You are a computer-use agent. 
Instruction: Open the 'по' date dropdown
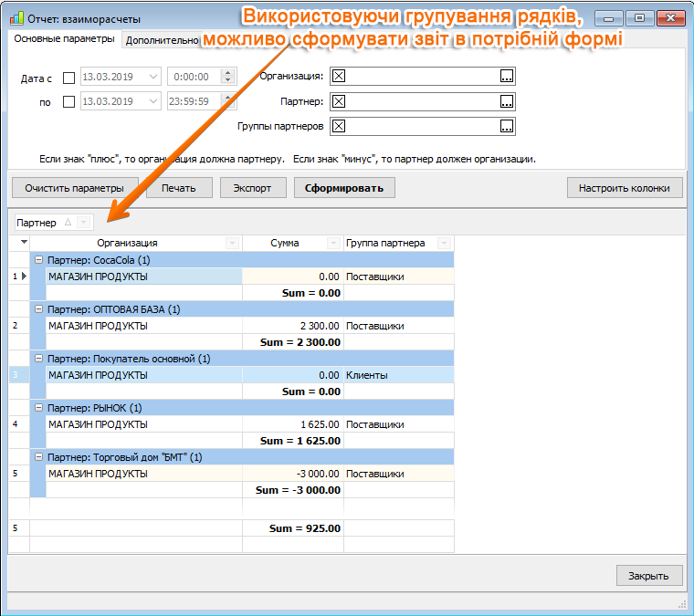point(153,101)
